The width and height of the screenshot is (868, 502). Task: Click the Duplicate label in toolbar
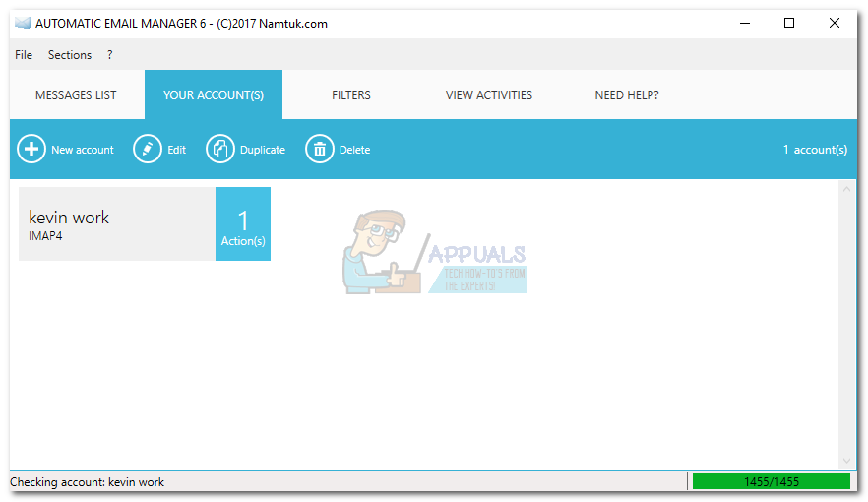click(x=263, y=150)
